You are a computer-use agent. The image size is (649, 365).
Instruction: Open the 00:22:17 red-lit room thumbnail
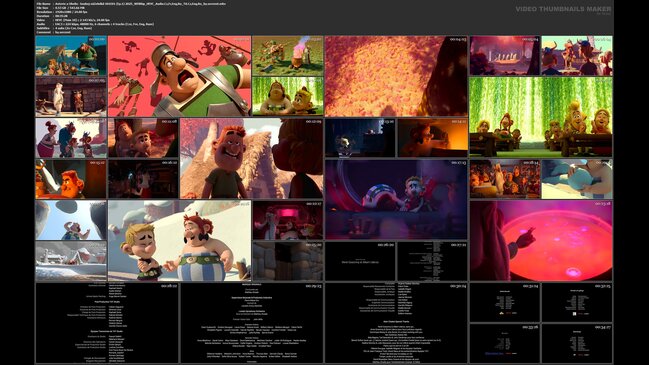(288, 220)
